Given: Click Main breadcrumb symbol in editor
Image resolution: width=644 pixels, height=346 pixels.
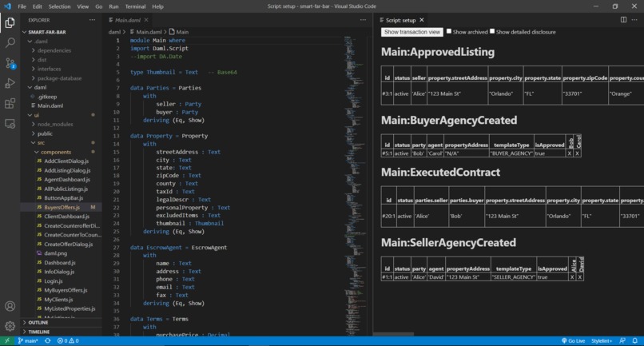Looking at the screenshot, I should (x=179, y=32).
